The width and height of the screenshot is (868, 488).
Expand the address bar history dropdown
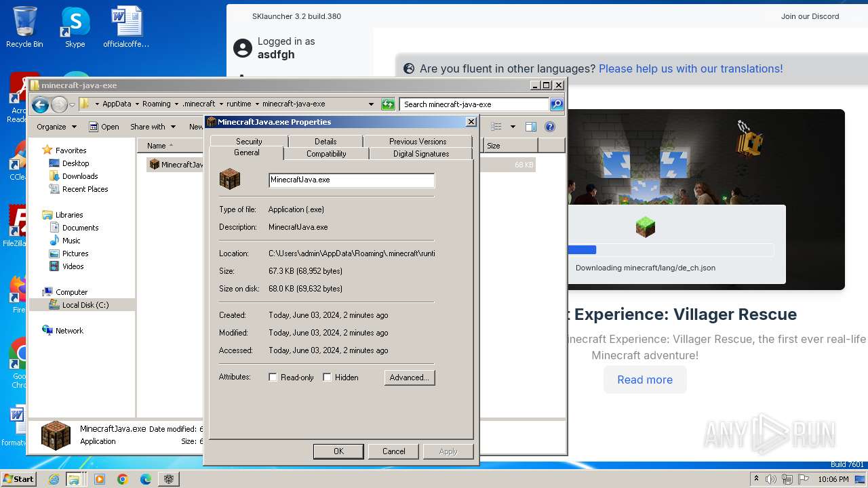[x=371, y=104]
